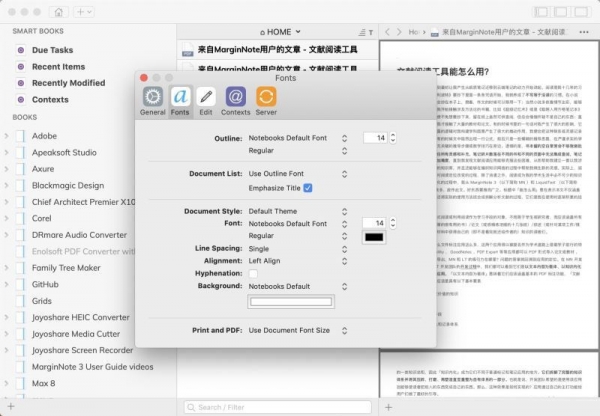Click the document font size stepper
The width and height of the screenshot is (600, 416).
click(x=393, y=223)
